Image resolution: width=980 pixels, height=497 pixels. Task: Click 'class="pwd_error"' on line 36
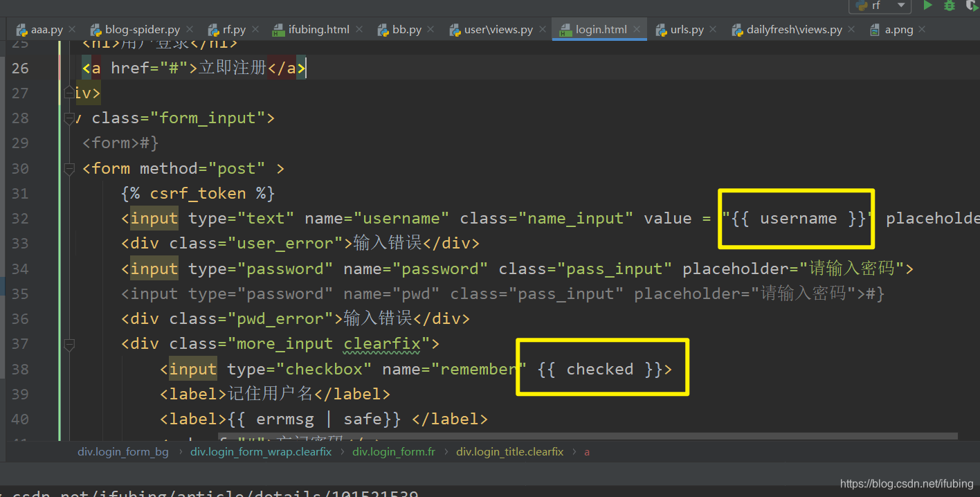pos(251,319)
